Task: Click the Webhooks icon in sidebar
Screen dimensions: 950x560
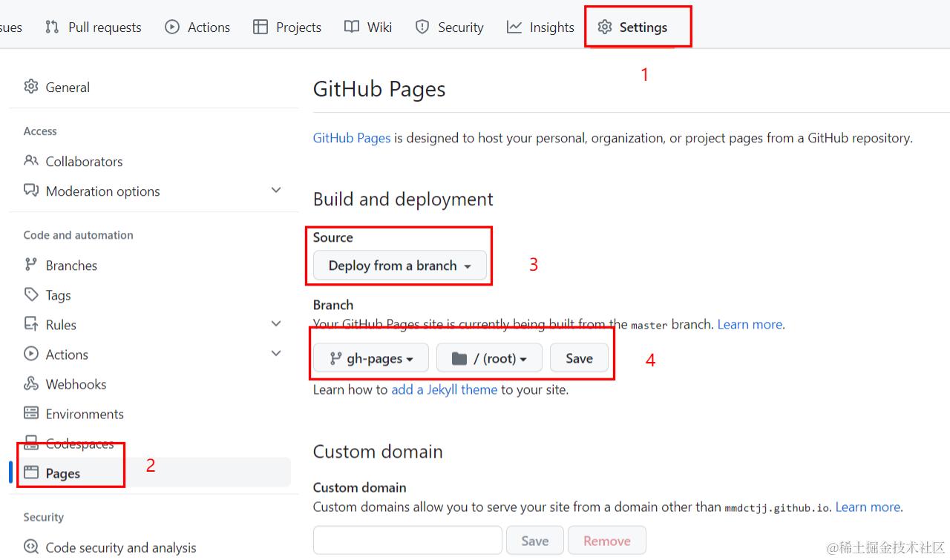Action: point(31,383)
